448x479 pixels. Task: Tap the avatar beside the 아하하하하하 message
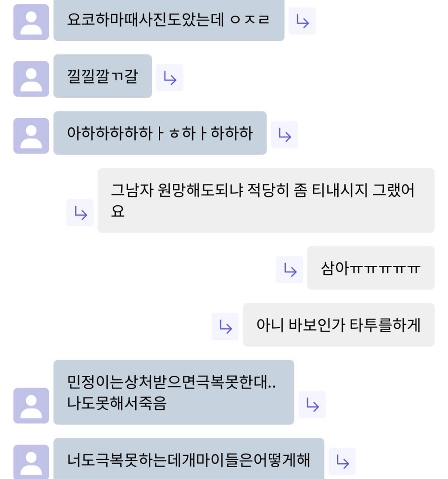pyautogui.click(x=31, y=136)
